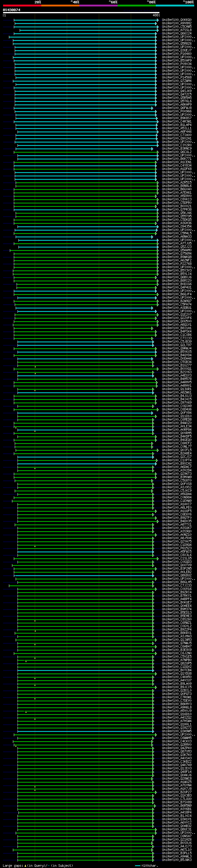Open hit UniRef100_P16460

pyautogui.click(x=177, y=54)
